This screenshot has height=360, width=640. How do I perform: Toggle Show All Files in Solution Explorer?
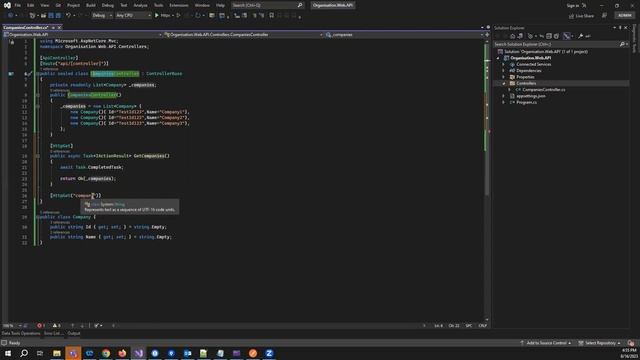556,36
